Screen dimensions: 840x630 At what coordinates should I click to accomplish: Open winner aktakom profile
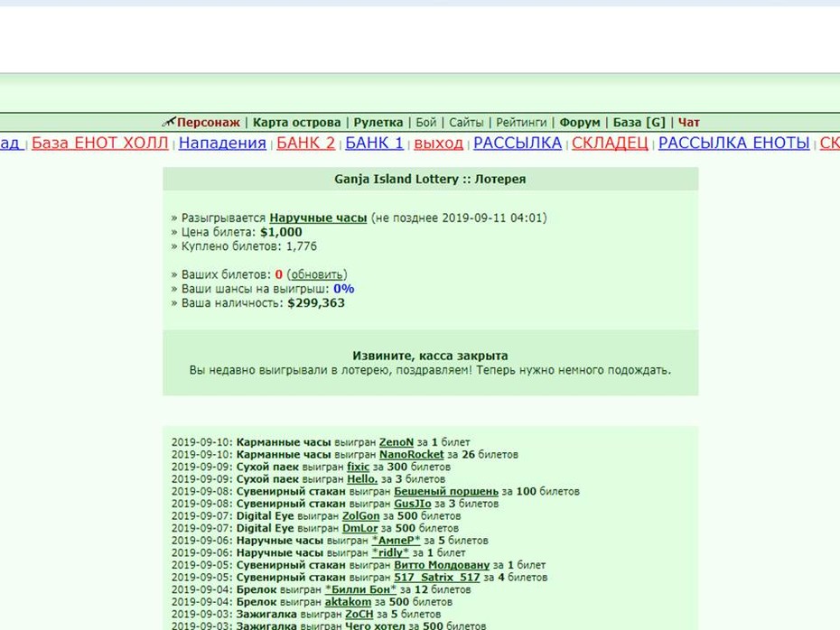click(x=348, y=602)
